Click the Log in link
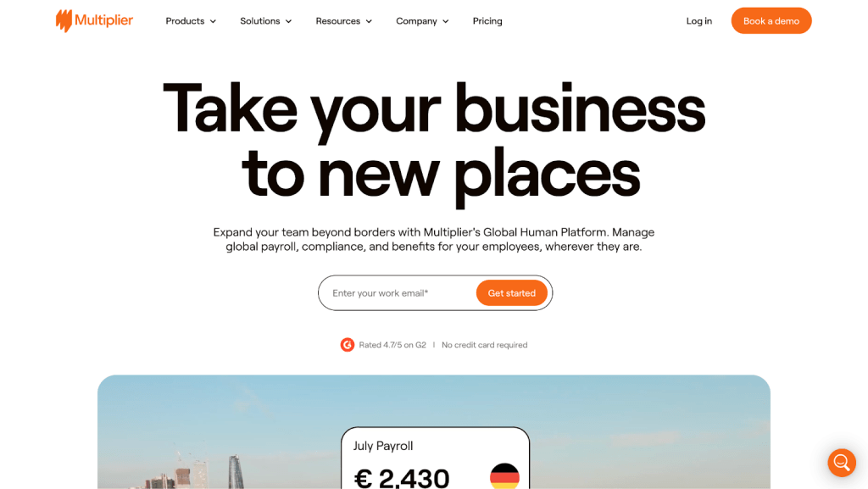 pos(699,21)
